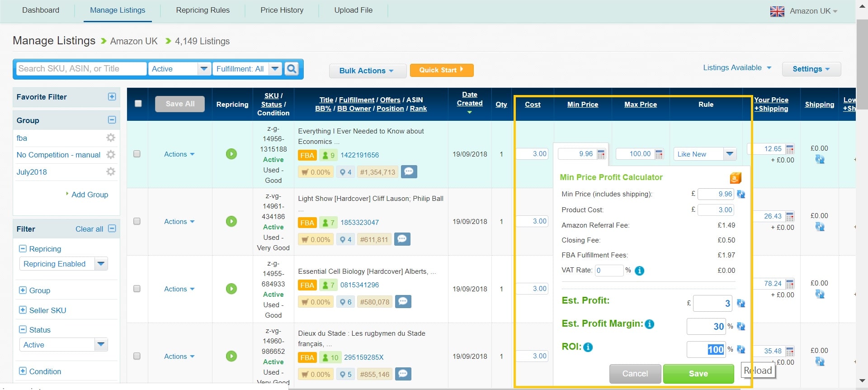868x390 pixels.
Task: Click the green Save button in calculator
Action: [x=698, y=374]
